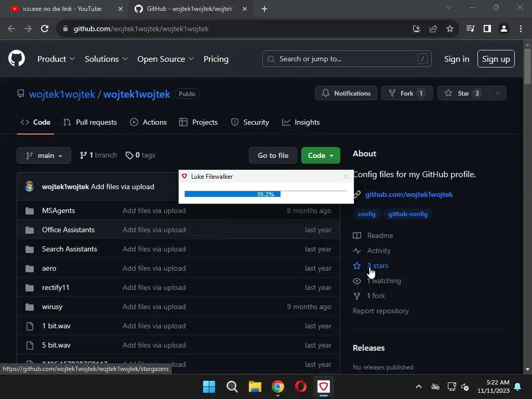Screen dimensions: 532x399
Task: Open Windows taskbar search
Action: tap(232, 387)
